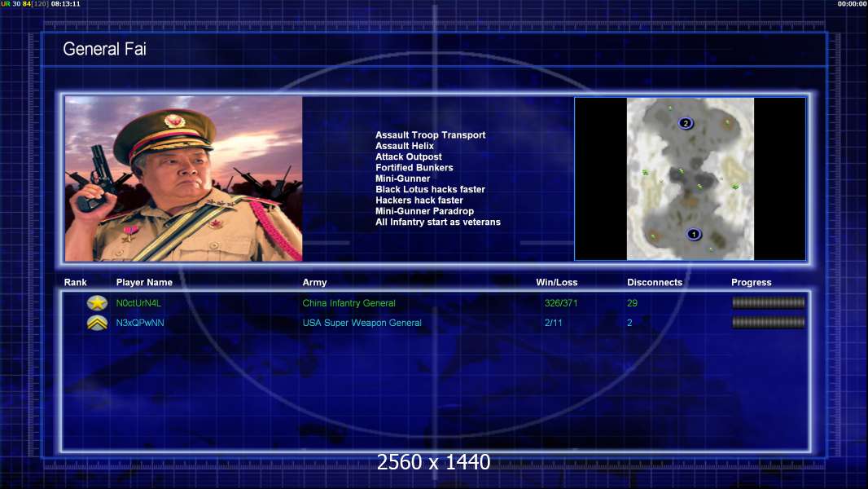Click Hackers hack faster text
Image resolution: width=868 pixels, height=489 pixels.
pyautogui.click(x=419, y=200)
